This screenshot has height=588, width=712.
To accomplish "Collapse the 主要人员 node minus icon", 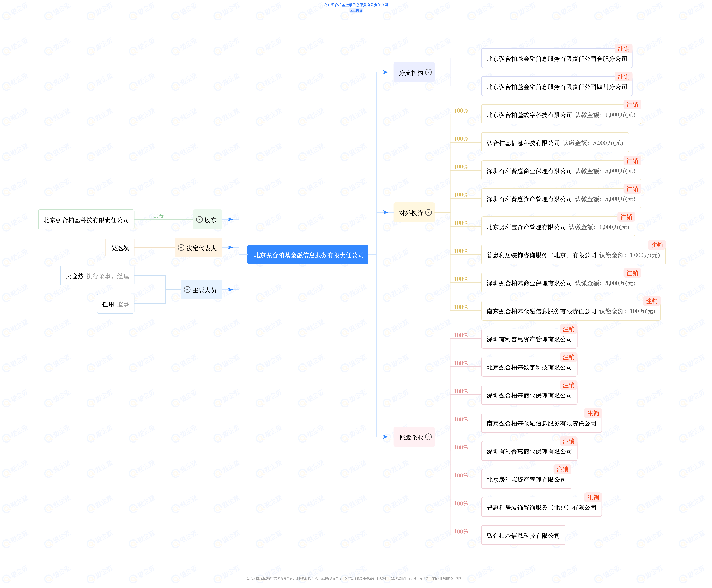I will (x=187, y=290).
